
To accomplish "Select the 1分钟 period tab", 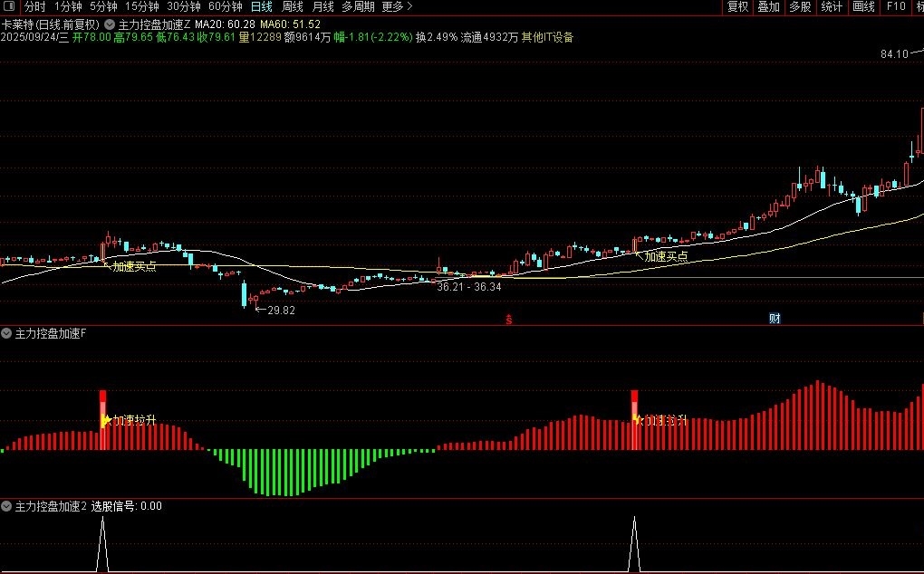I will (x=68, y=6).
